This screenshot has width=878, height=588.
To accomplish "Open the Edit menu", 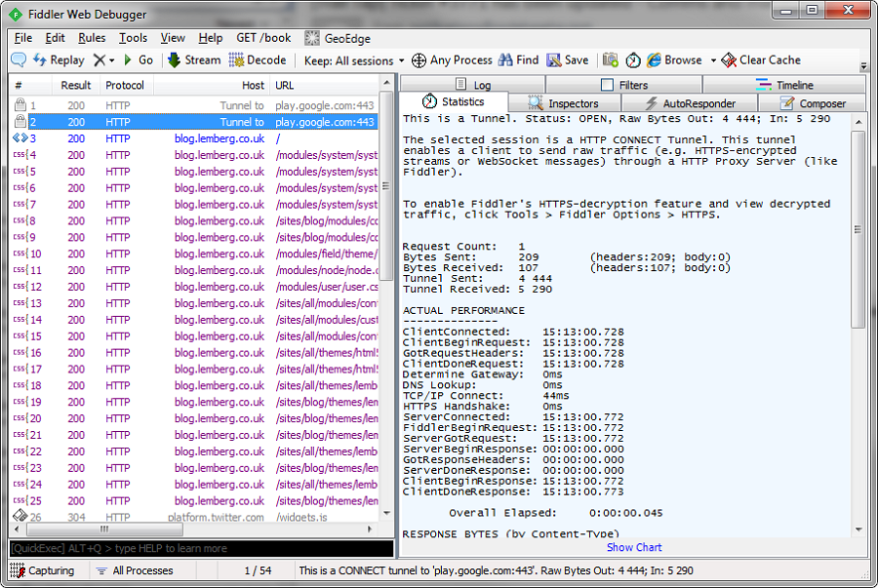I will [55, 38].
